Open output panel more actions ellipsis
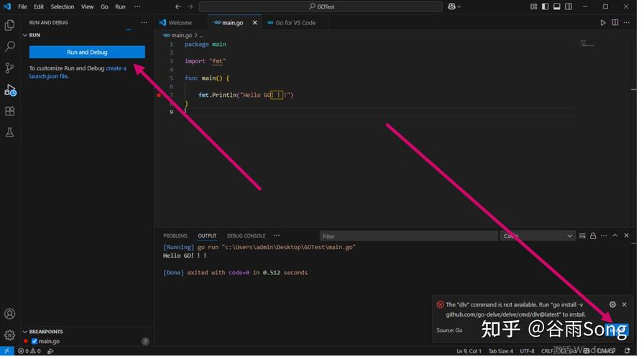 point(603,236)
